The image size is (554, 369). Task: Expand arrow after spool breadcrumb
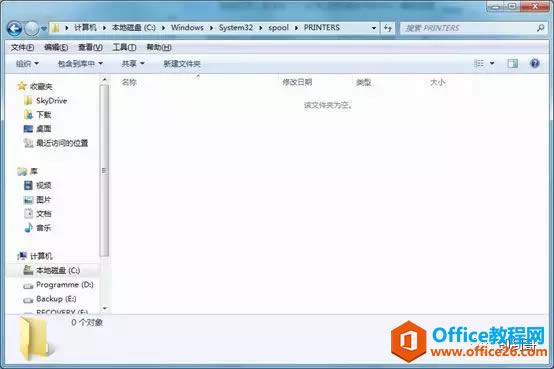[296, 28]
